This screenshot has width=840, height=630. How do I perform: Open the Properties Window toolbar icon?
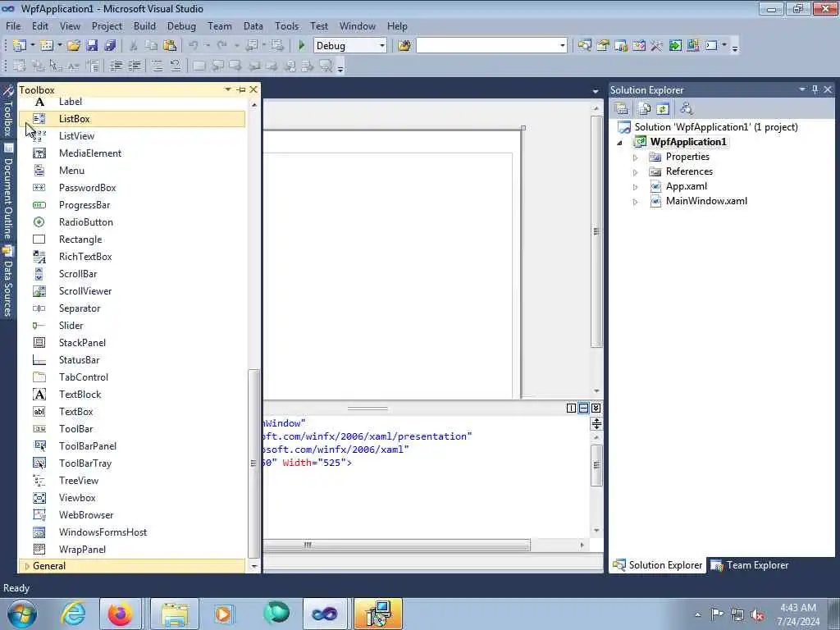603,46
